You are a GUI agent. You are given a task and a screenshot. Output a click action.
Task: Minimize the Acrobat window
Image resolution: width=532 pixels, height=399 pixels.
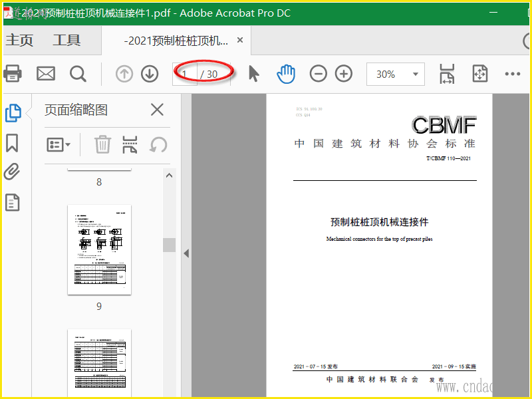(493, 12)
